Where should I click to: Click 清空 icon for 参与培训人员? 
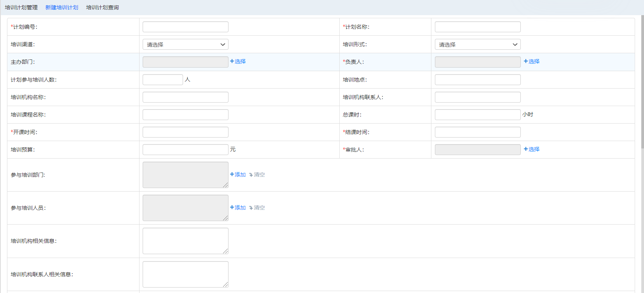tap(251, 208)
